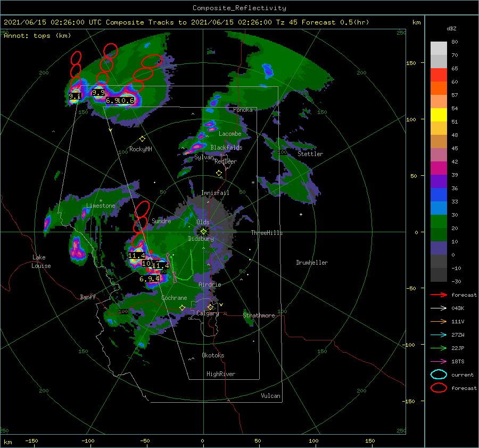Click the Sylvan location label
The image size is (479, 448).
[204, 157]
